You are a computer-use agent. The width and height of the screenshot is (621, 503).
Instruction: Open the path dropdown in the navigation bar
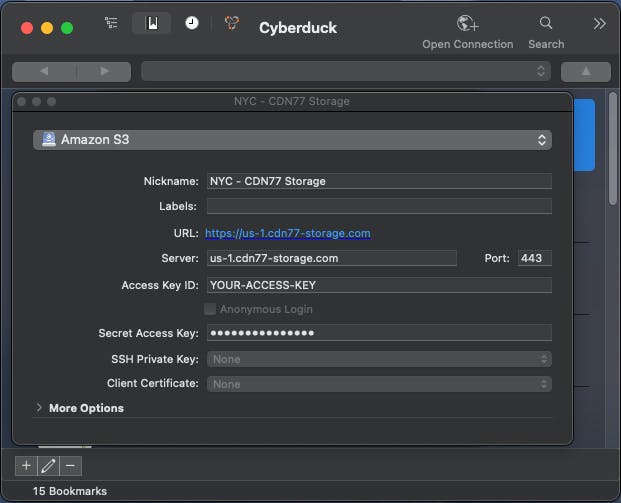pos(346,71)
